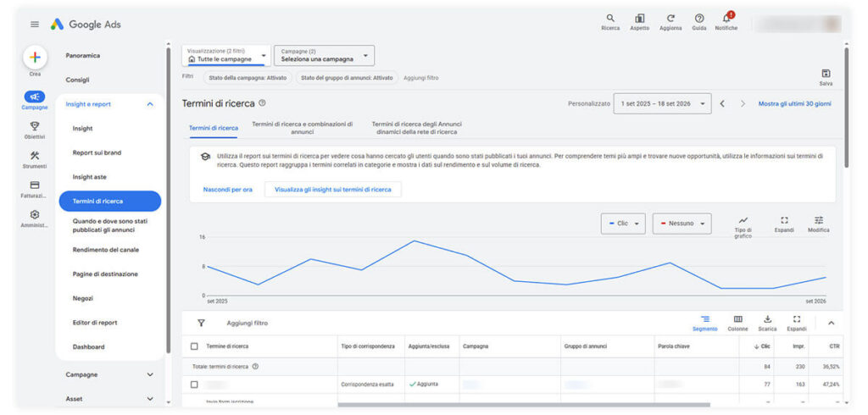Sort by the Clic column header
868x415 pixels.
click(762, 346)
